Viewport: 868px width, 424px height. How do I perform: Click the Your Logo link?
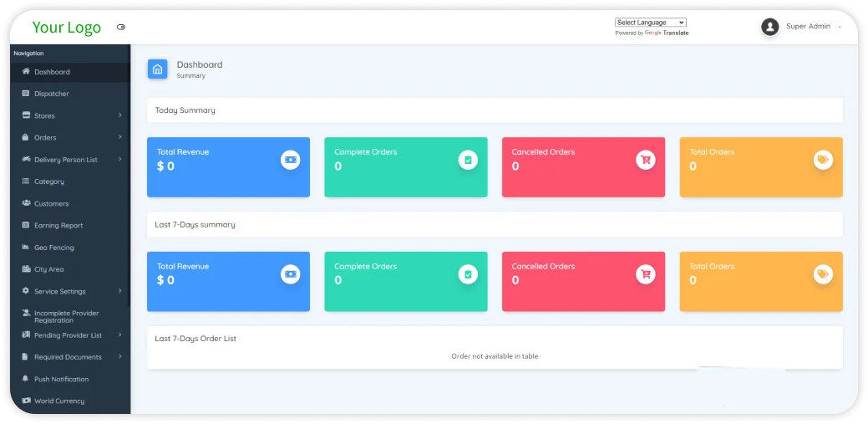coord(67,27)
